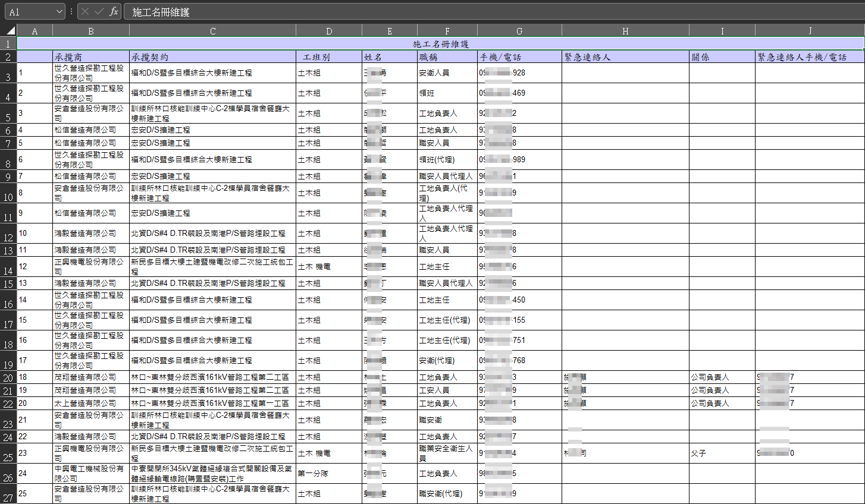Click 土木 機電 cell in spreadsheet row 14

click(x=329, y=267)
